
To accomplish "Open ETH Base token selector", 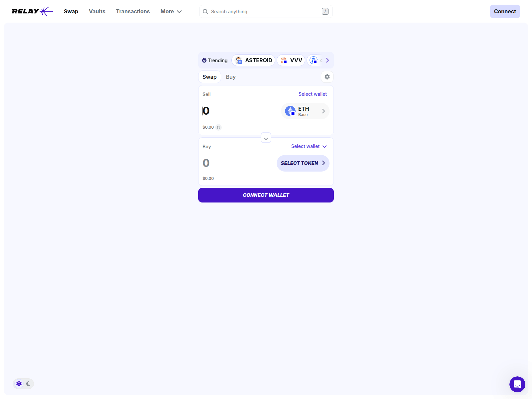I will [305, 111].
